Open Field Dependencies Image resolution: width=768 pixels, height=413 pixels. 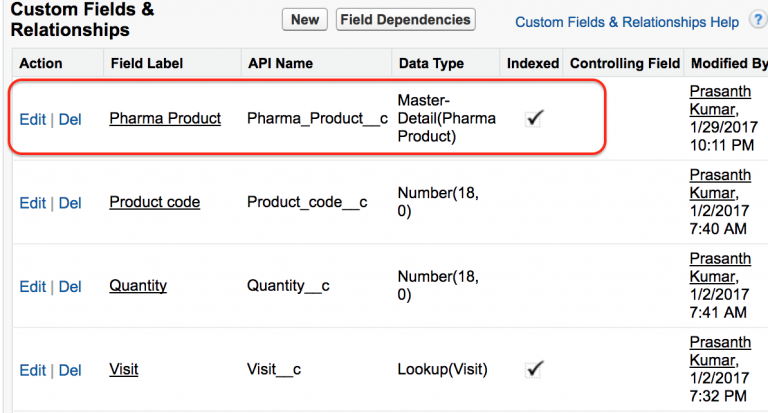tap(405, 19)
